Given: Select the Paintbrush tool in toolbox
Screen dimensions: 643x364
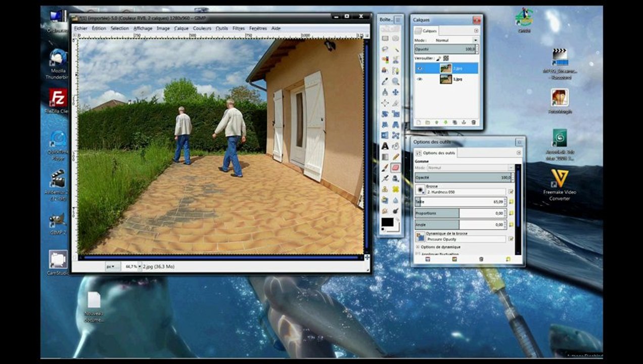Looking at the screenshot, I should coord(385,167).
